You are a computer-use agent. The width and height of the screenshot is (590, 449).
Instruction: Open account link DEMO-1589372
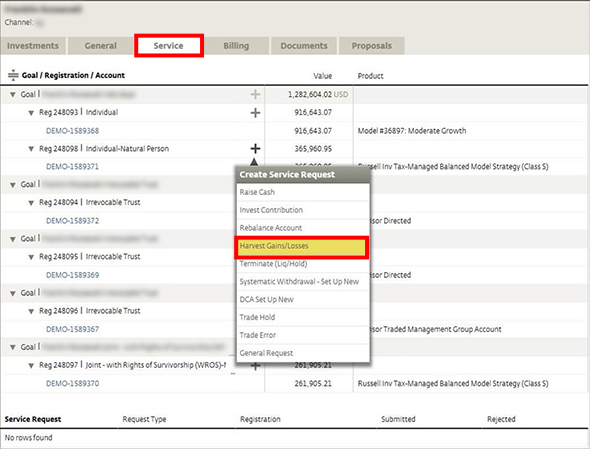coord(73,221)
